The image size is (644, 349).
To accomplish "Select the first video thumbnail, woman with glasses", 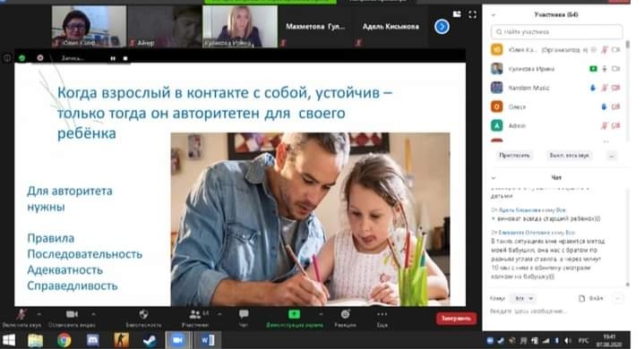I will pos(90,26).
